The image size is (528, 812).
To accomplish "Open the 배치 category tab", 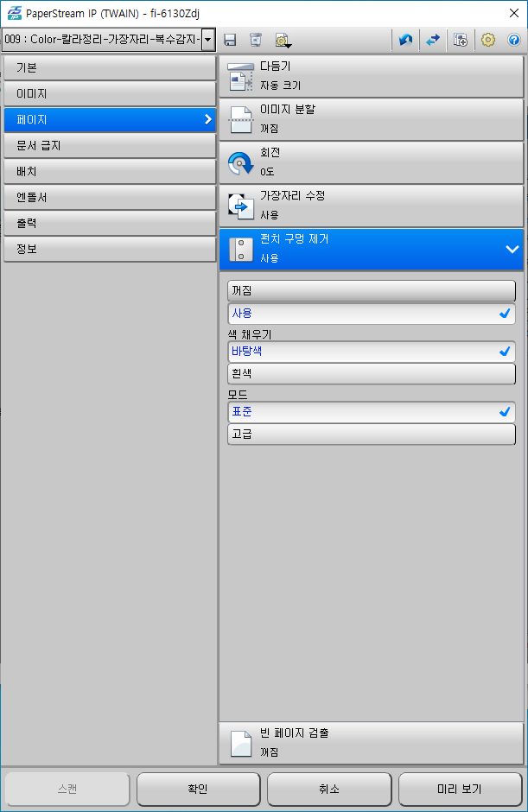I will 110,171.
